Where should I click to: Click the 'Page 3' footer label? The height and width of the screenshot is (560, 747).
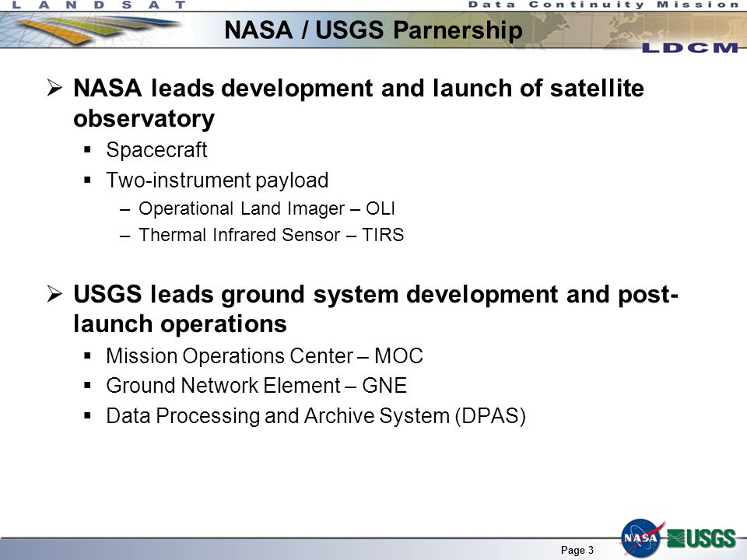click(577, 550)
